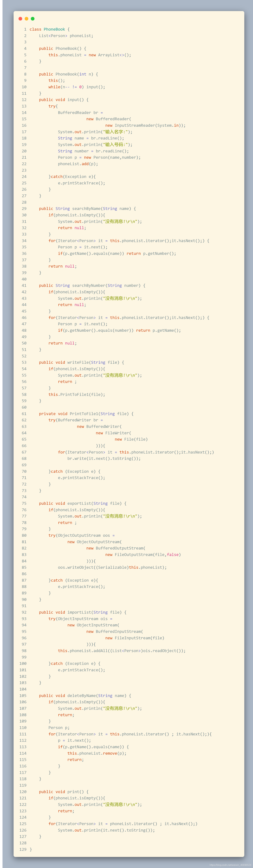Click line number 60 in the gutter
This screenshot has height=868, width=253.
[x=24, y=407]
